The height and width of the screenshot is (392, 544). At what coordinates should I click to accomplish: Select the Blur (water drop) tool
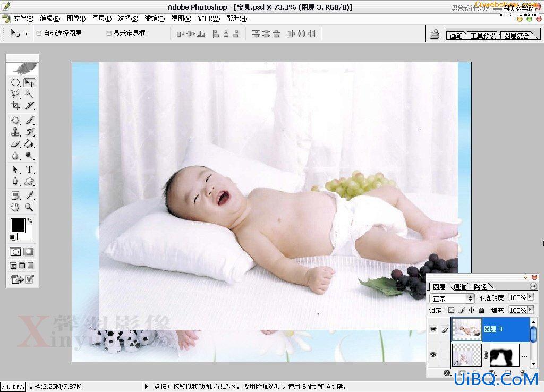(15, 156)
